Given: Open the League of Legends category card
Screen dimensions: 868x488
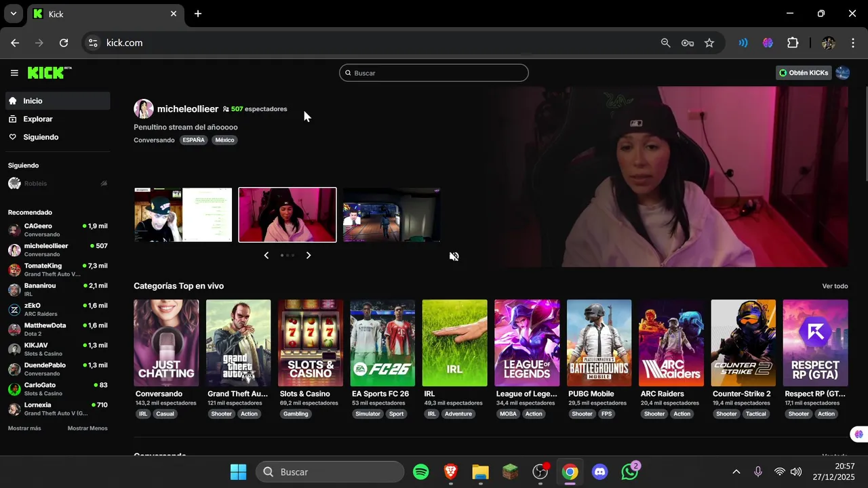Looking at the screenshot, I should [x=527, y=343].
